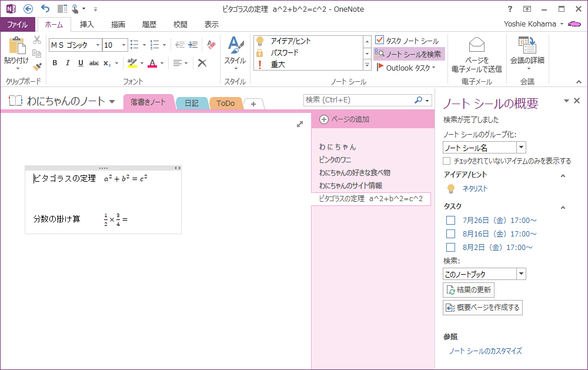Click the Back arrow in quick access toolbar
Viewport: 588px width, 370px height.
click(x=28, y=9)
